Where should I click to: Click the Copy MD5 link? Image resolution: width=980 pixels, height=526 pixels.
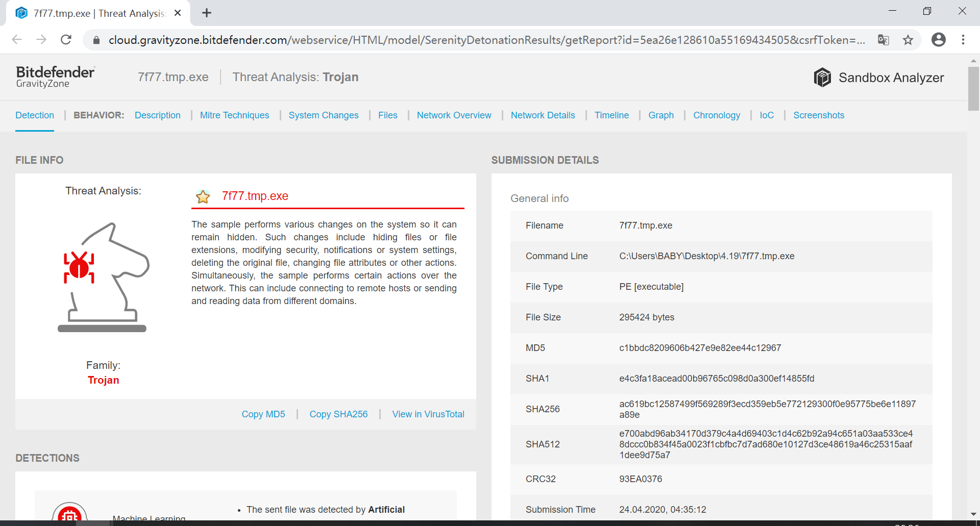tap(263, 414)
